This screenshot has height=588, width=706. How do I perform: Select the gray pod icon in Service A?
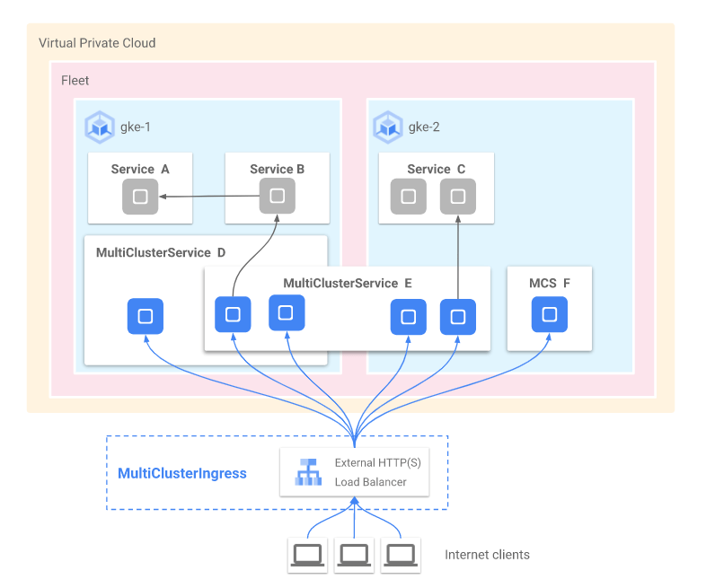(x=140, y=197)
